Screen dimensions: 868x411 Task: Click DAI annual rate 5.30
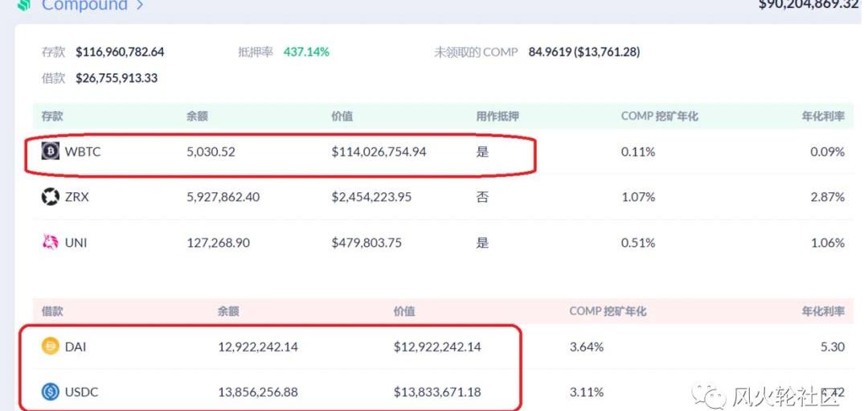coord(832,347)
